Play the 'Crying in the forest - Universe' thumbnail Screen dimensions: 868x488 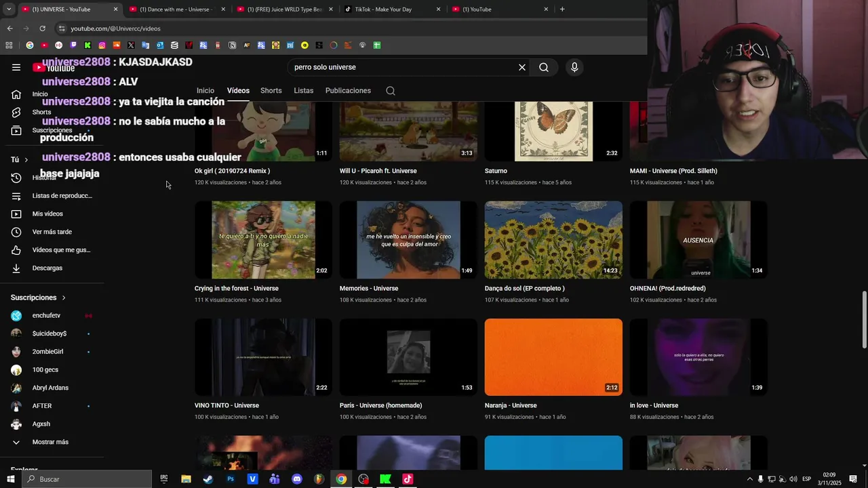(263, 240)
